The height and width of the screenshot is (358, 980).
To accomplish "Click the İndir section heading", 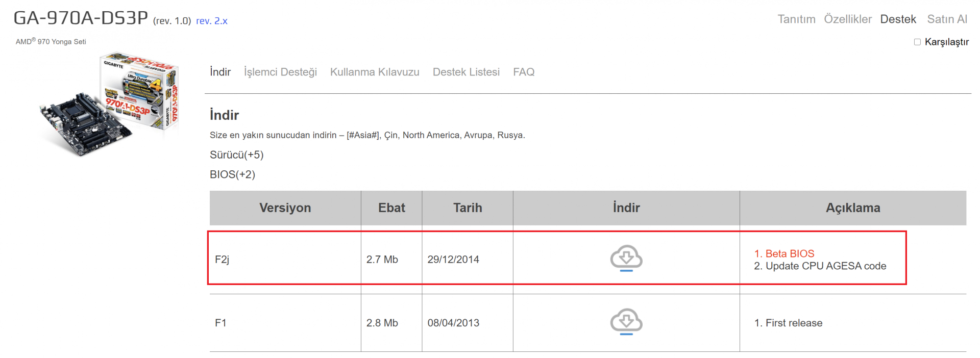I will 224,115.
